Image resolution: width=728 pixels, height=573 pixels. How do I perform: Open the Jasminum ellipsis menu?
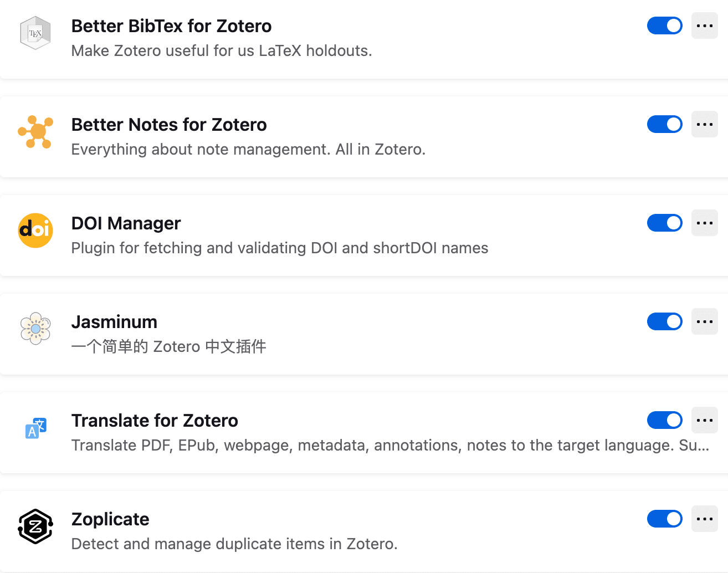tap(705, 321)
